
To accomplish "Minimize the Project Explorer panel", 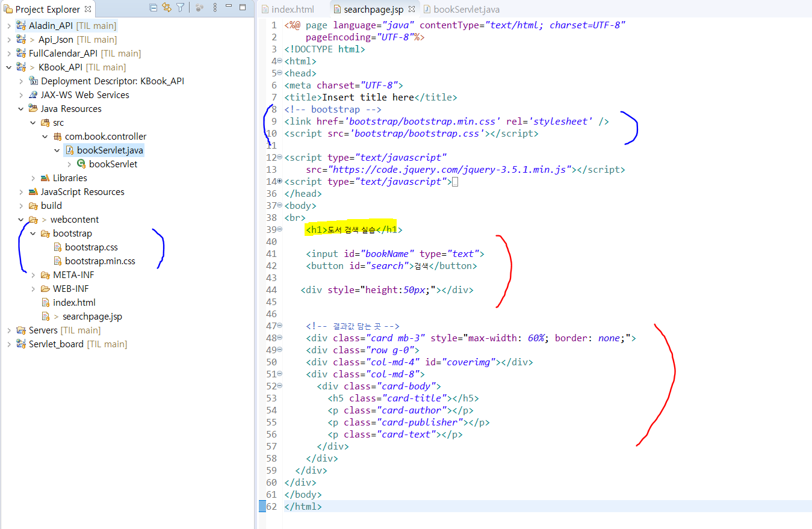I will 229,7.
